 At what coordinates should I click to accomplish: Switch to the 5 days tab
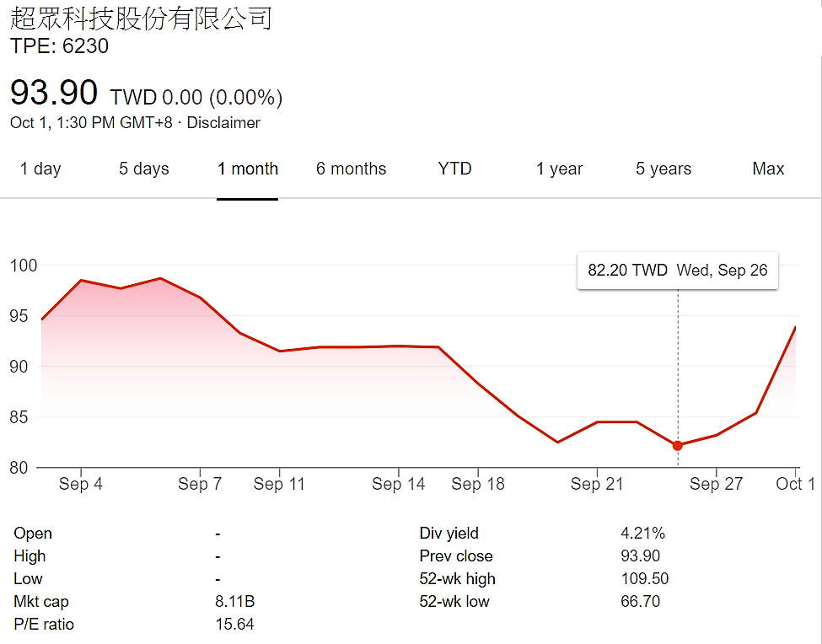[x=143, y=169]
